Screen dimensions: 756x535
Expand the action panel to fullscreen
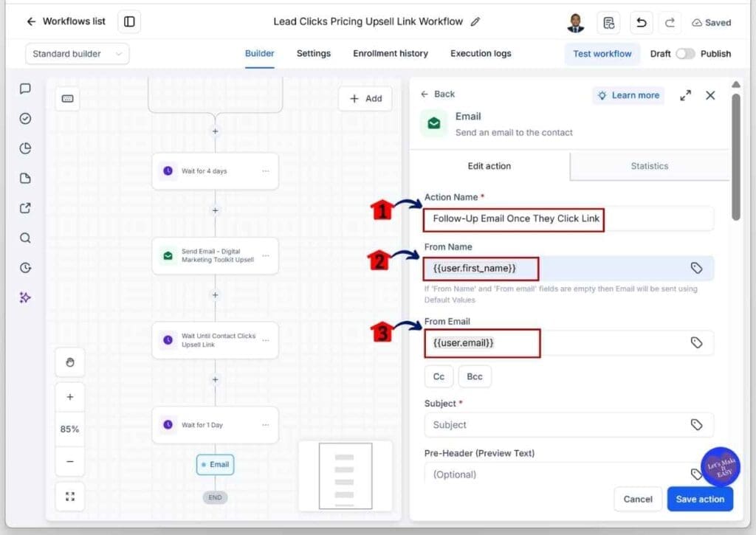685,95
